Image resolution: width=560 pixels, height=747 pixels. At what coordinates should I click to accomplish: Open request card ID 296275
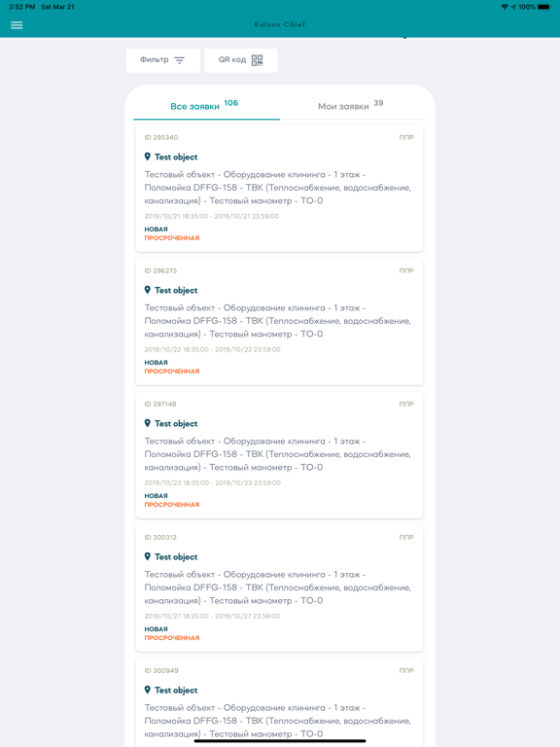280,322
